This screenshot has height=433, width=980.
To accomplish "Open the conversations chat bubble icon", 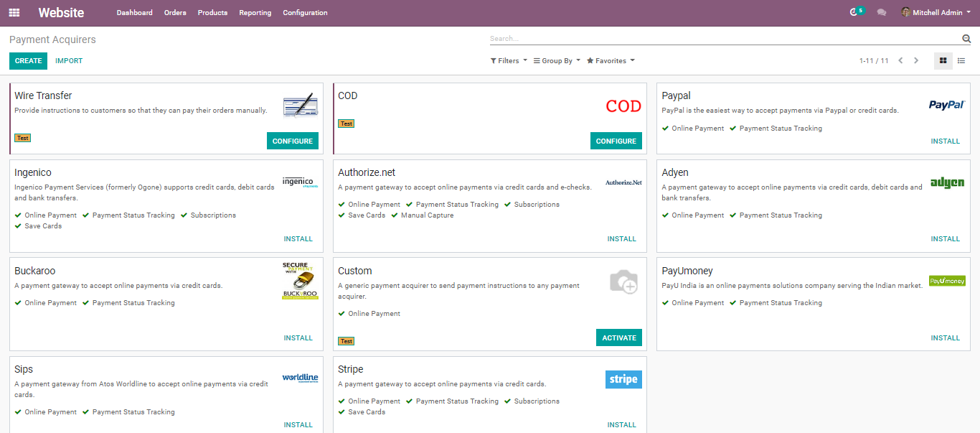I will click(x=882, y=12).
